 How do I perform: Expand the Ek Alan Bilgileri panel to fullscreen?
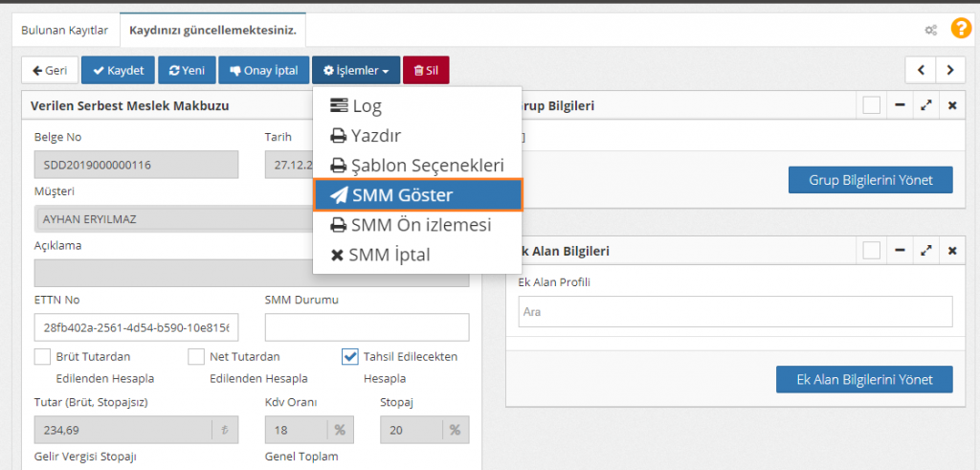point(925,251)
